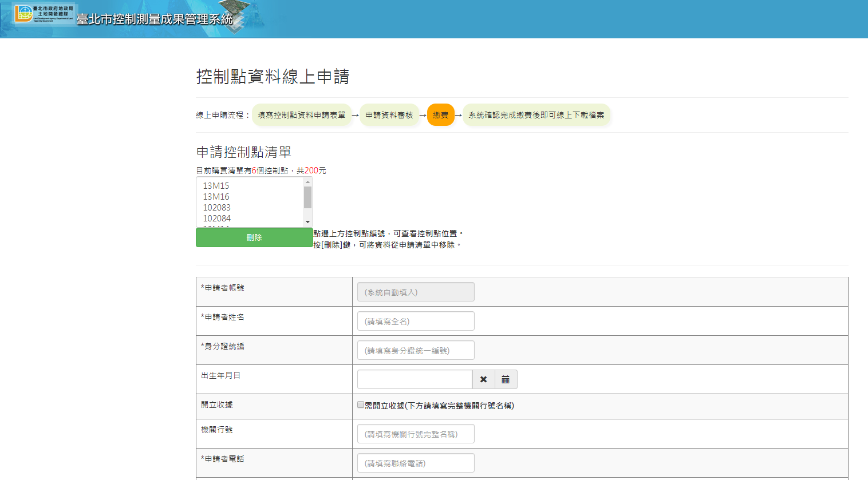Viewport: 868px width, 480px height.
Task: Click the 申請者電話 phone number field
Action: pos(416,463)
